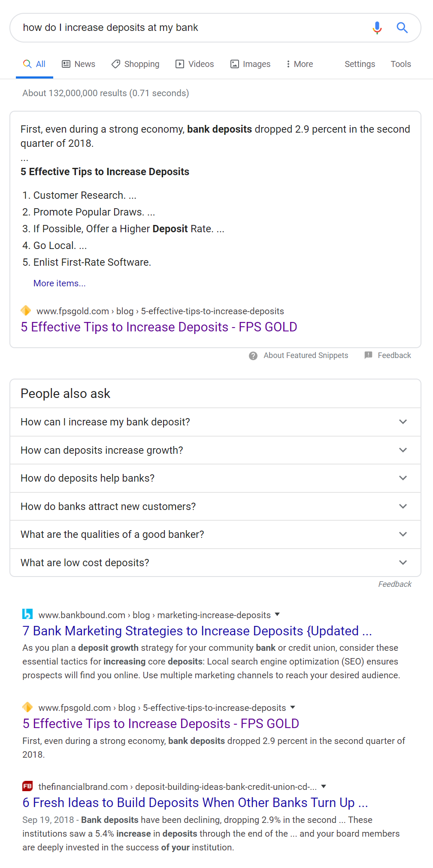Switch to the Images search tab
Screen dimensions: 433x868
(x=250, y=64)
